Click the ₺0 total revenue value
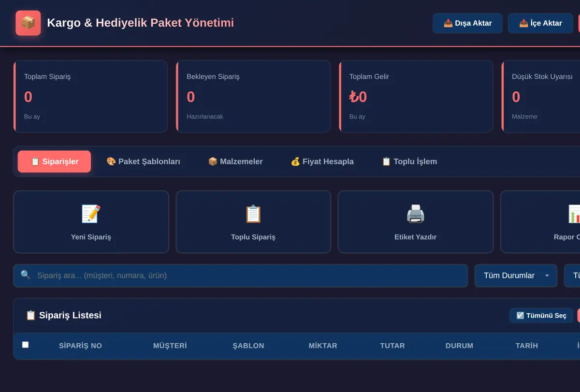580x392 pixels. pos(358,97)
